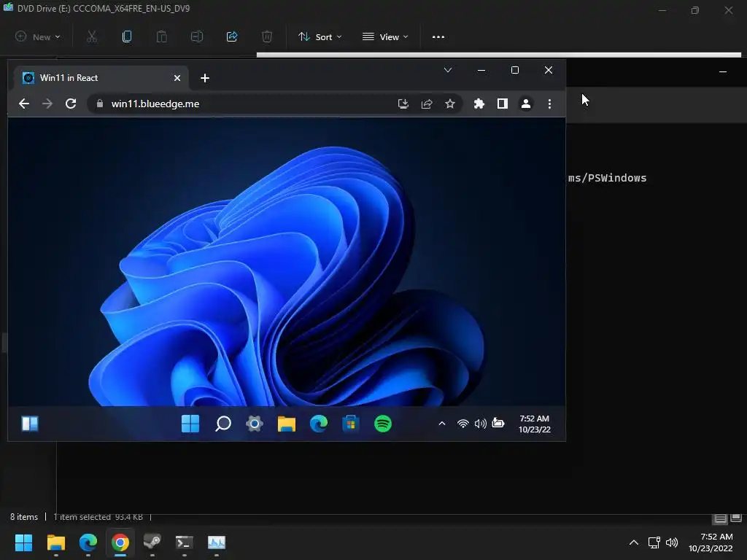
Task: Open the New dropdown in File Explorer
Action: click(x=38, y=36)
